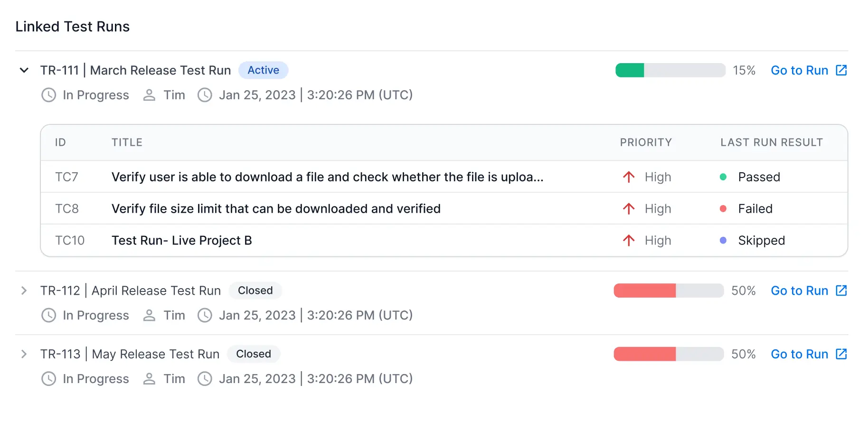Expand the TR-113 May Release Test Run
Viewport: 868px width, 431px height.
(24, 354)
